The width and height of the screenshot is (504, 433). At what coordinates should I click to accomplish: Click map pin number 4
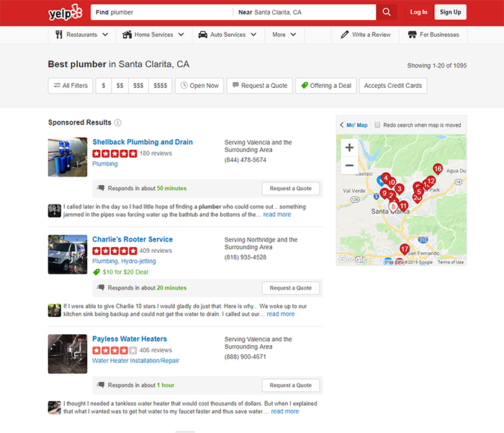tap(386, 178)
